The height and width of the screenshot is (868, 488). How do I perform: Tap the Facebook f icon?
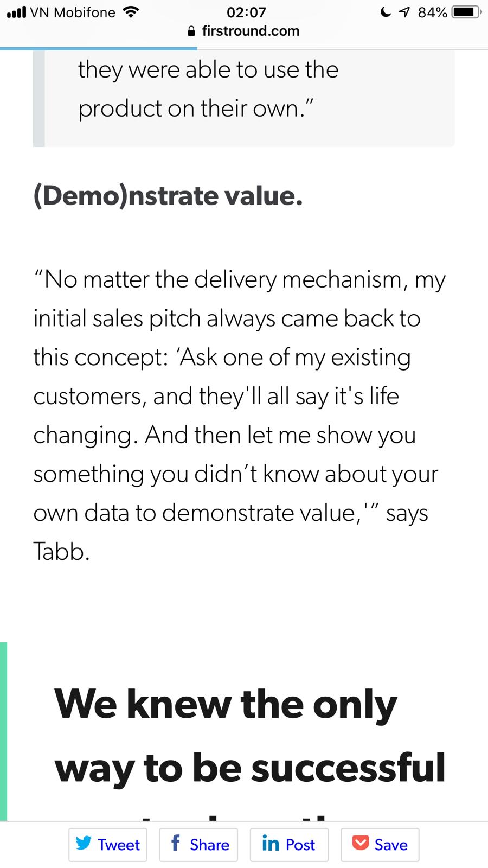point(175,843)
